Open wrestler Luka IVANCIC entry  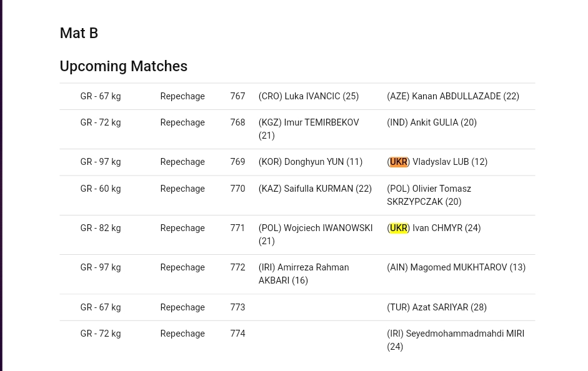(309, 96)
